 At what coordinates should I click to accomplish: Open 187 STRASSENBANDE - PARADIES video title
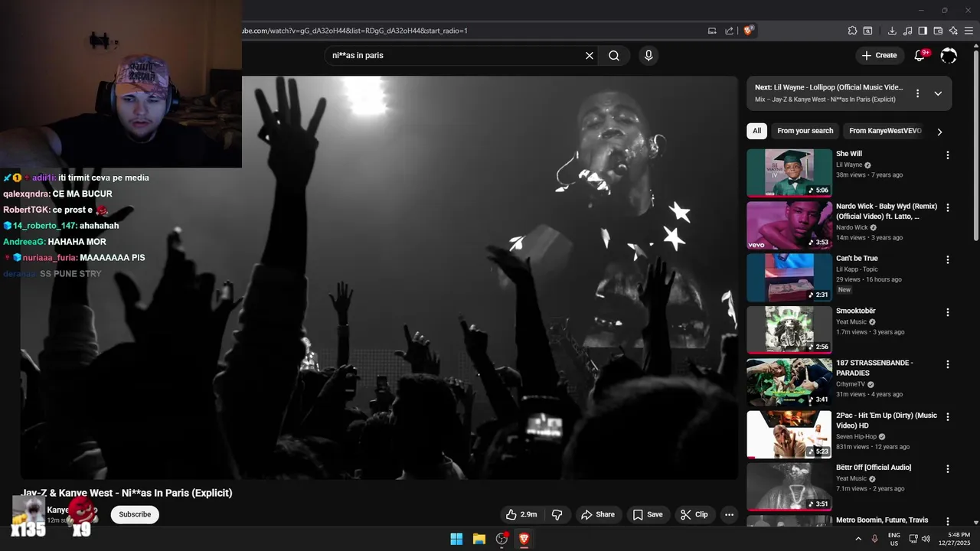[874, 368]
